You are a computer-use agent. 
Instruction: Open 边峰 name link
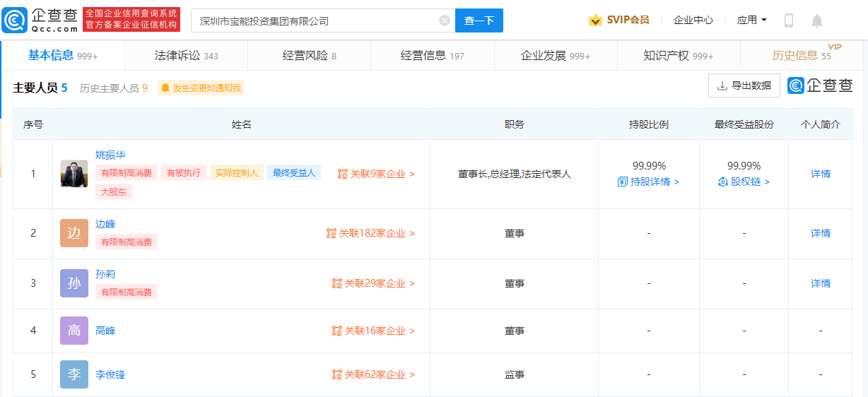click(105, 224)
